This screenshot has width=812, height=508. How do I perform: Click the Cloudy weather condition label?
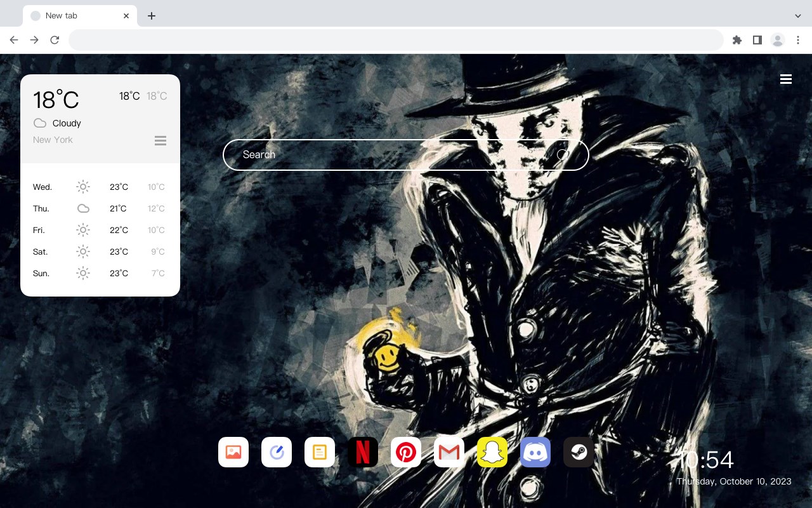point(67,123)
